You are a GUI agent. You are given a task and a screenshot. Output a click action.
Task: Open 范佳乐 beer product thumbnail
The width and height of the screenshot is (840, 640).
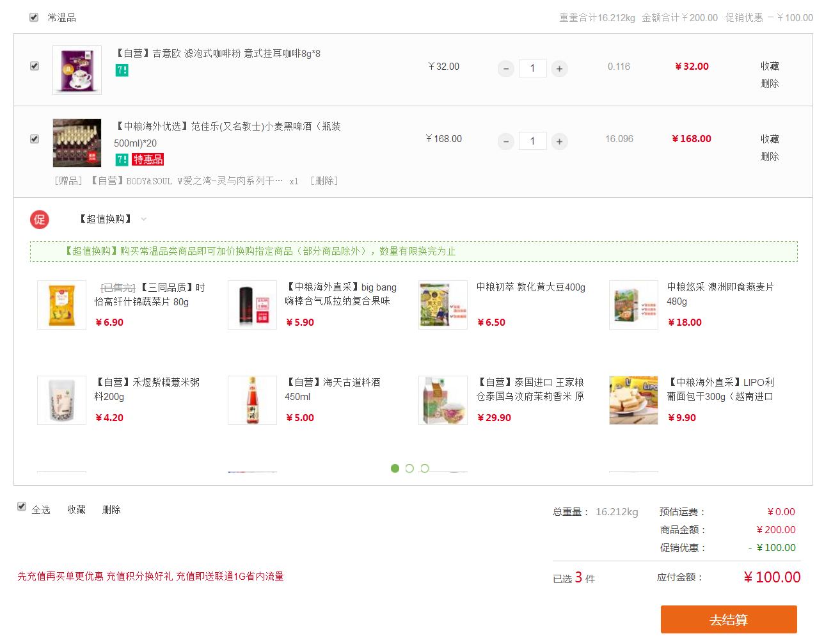pos(77,143)
